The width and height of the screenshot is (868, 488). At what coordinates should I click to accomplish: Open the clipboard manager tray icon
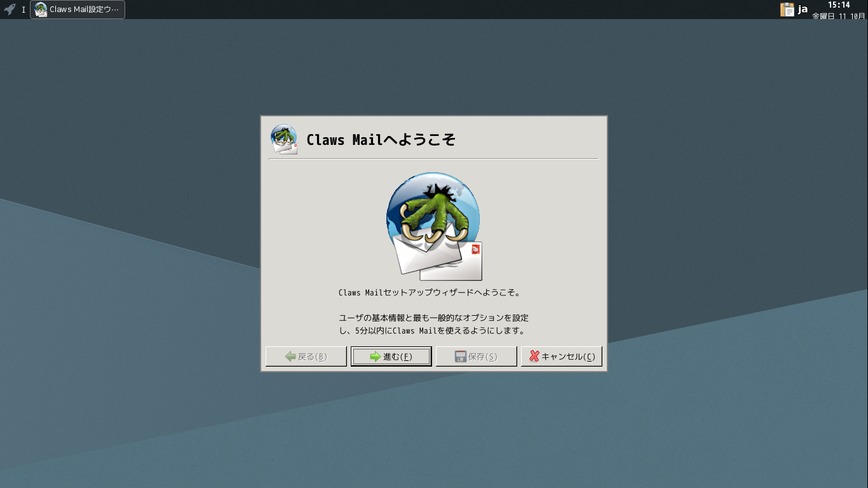[x=787, y=10]
